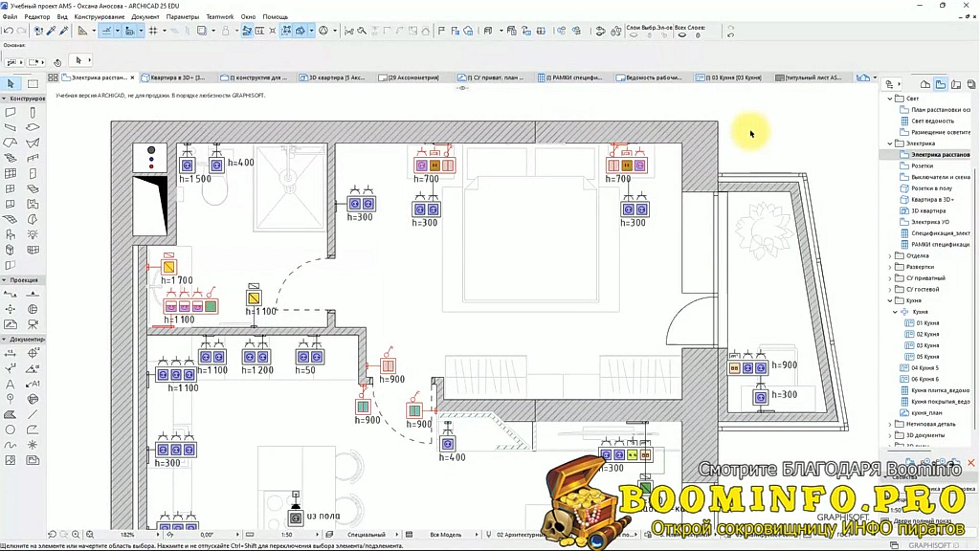Select the Marquee tool in toolbox

pos(33,83)
